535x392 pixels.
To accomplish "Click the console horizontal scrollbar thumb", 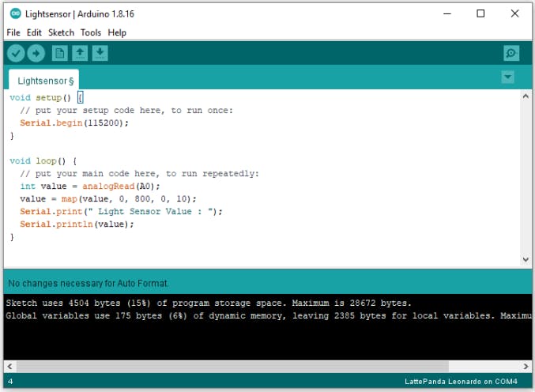I will tap(232, 367).
